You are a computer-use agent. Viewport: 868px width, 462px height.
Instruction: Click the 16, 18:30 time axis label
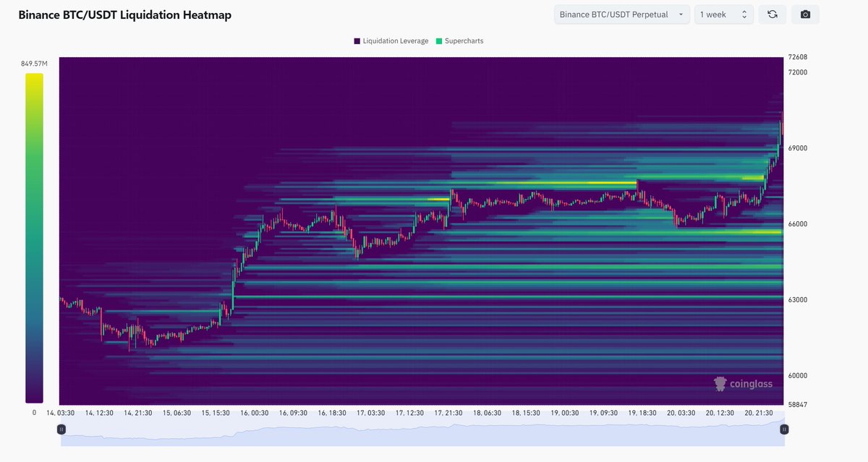332,413
